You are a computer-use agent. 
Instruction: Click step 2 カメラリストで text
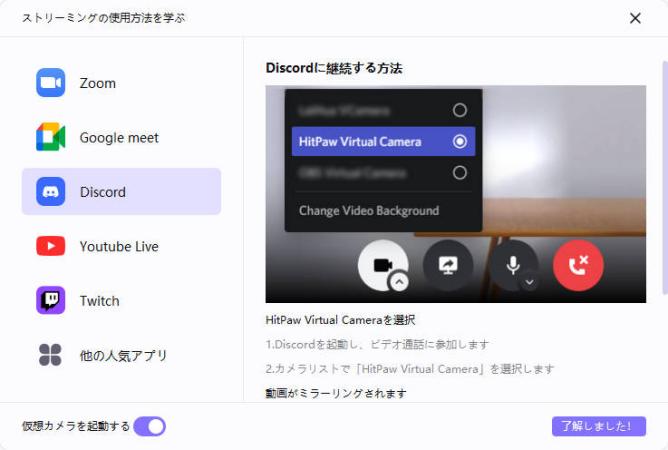point(410,369)
